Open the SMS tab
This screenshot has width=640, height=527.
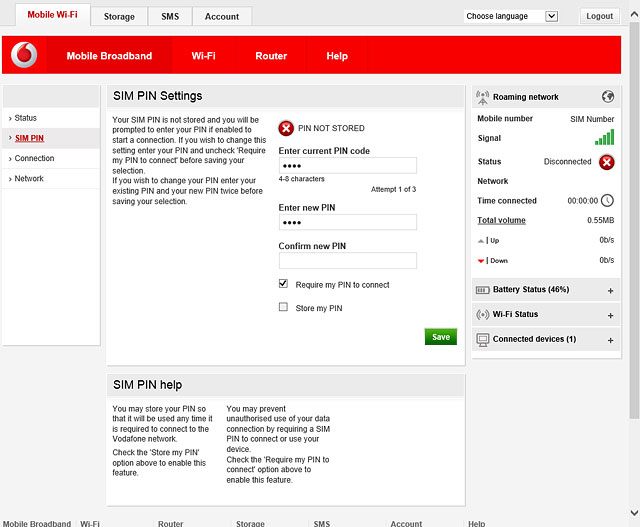click(170, 17)
